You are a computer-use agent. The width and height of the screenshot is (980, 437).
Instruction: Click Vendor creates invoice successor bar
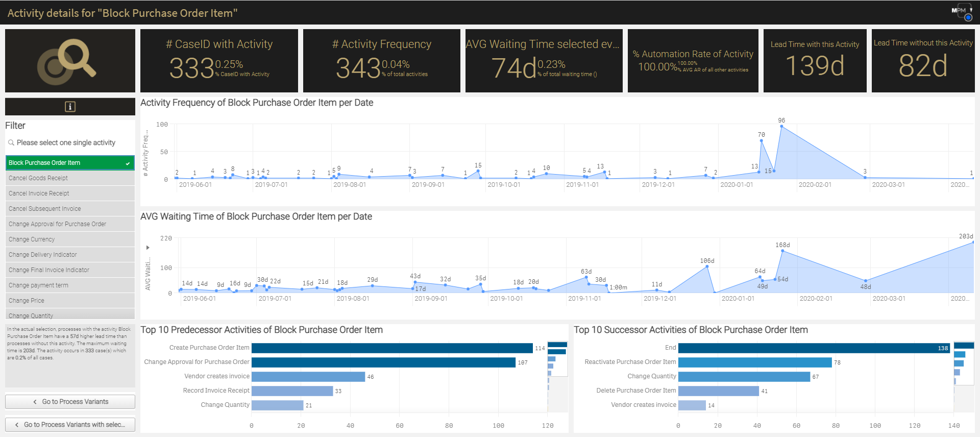pos(692,405)
